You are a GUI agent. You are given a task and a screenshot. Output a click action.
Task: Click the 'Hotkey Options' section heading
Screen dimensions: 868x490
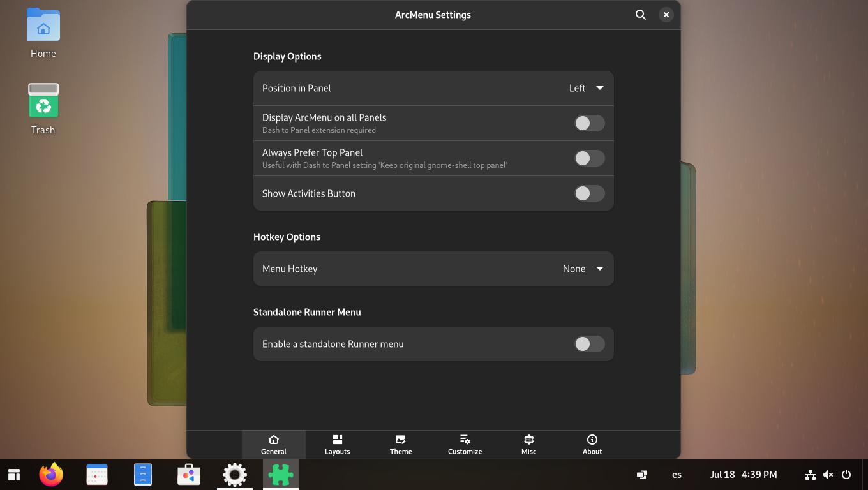(x=287, y=237)
